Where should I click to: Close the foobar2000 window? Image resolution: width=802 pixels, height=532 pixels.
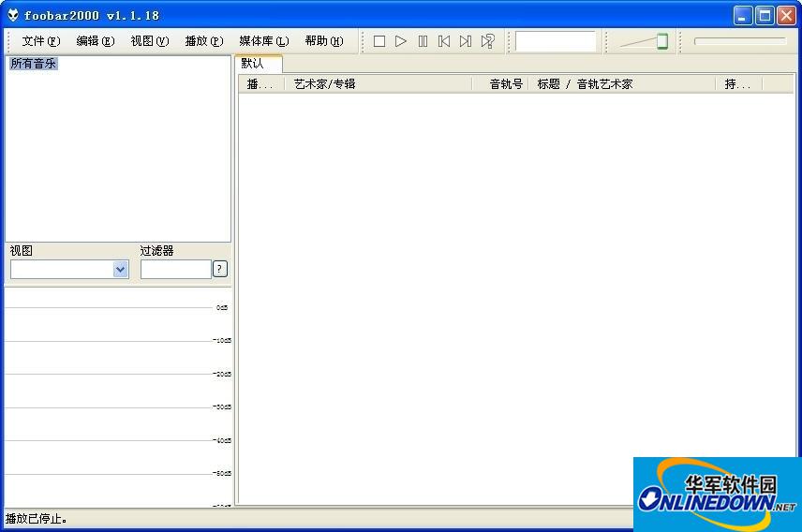[786, 16]
